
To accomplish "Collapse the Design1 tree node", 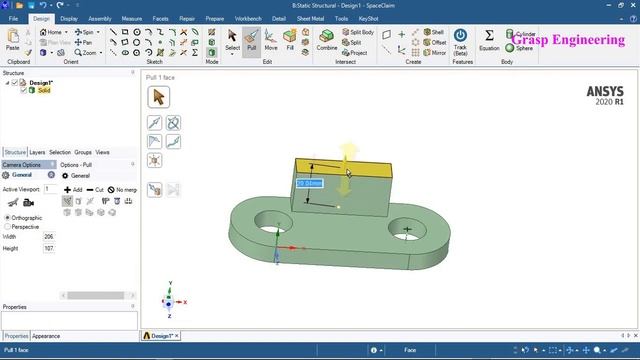I will point(7,83).
